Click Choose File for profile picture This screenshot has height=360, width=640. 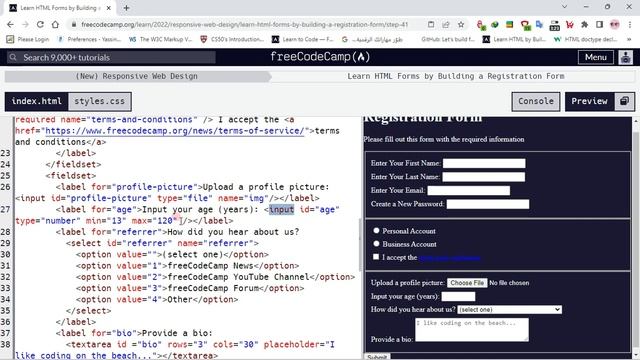click(467, 283)
